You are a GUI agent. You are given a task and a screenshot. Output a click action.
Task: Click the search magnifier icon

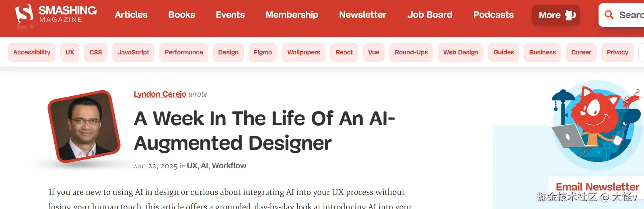coord(609,15)
